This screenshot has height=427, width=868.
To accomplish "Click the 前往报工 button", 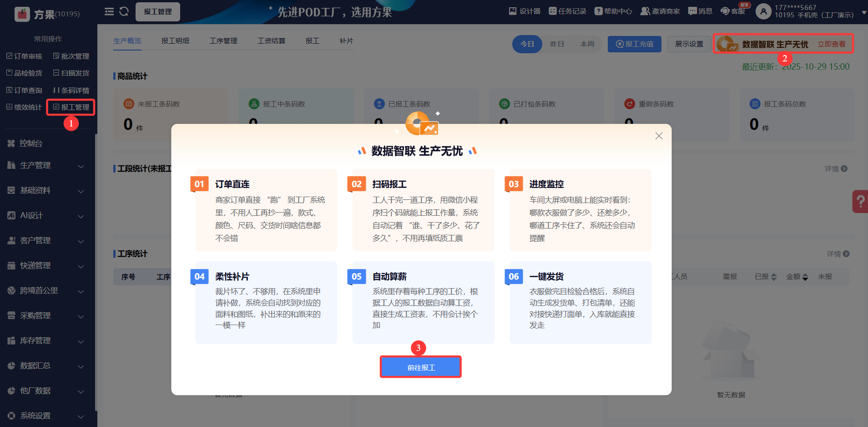I will 421,367.
